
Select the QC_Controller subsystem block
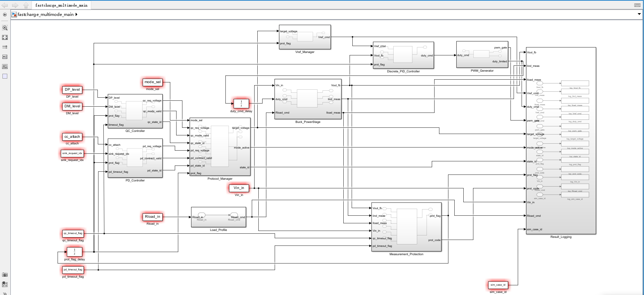point(135,111)
